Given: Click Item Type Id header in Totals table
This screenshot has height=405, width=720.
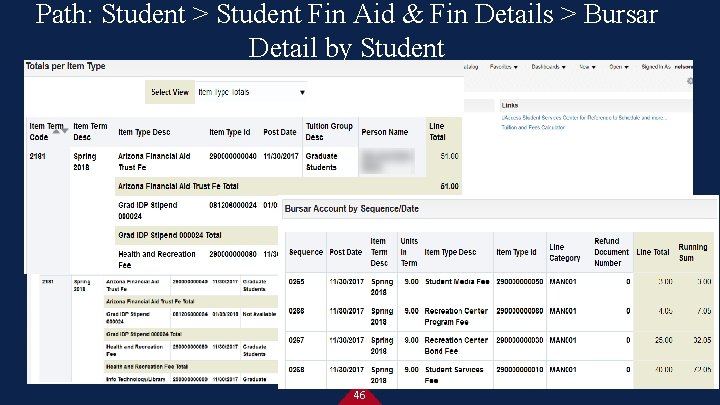Looking at the screenshot, I should point(230,132).
